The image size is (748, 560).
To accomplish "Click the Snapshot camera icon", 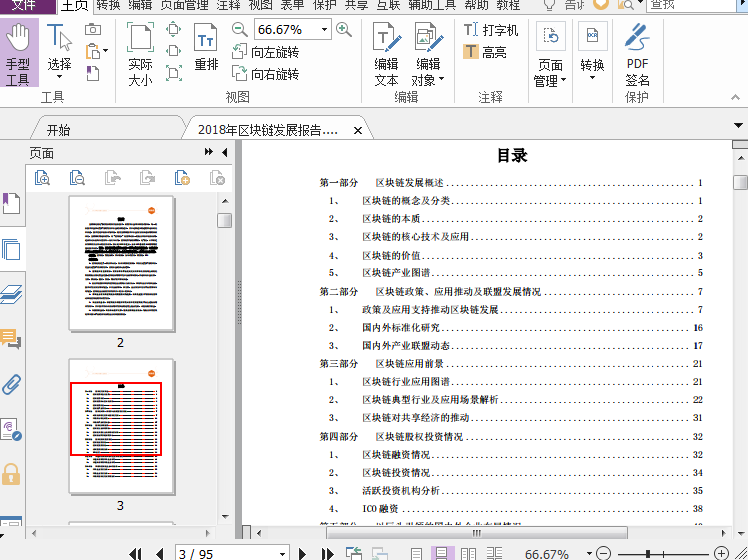I will click(93, 30).
